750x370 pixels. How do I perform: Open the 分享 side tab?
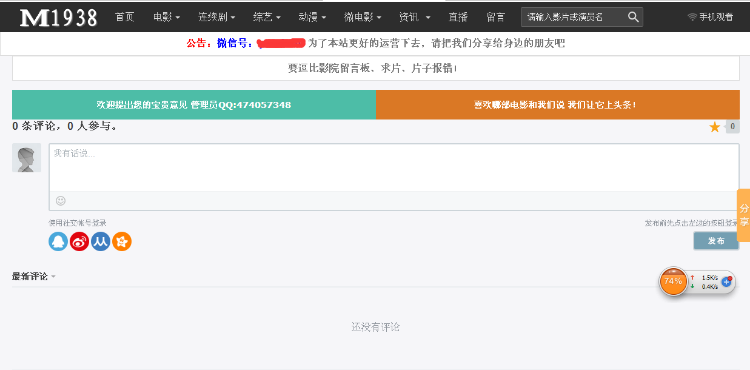pos(744,215)
